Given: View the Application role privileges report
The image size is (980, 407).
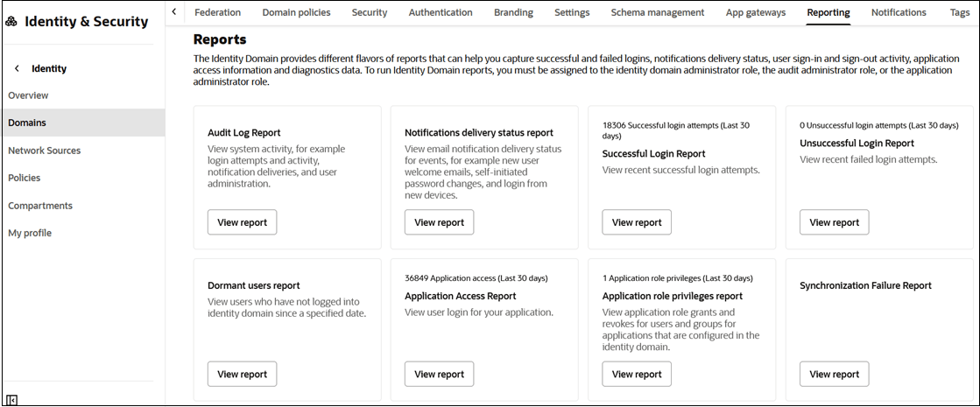Looking at the screenshot, I should point(637,374).
